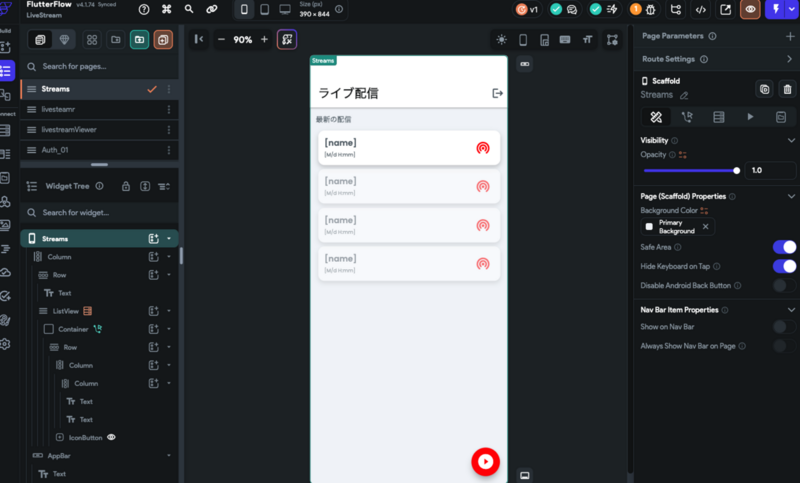Select desktop device preview
This screenshot has height=483, width=800.
(285, 10)
